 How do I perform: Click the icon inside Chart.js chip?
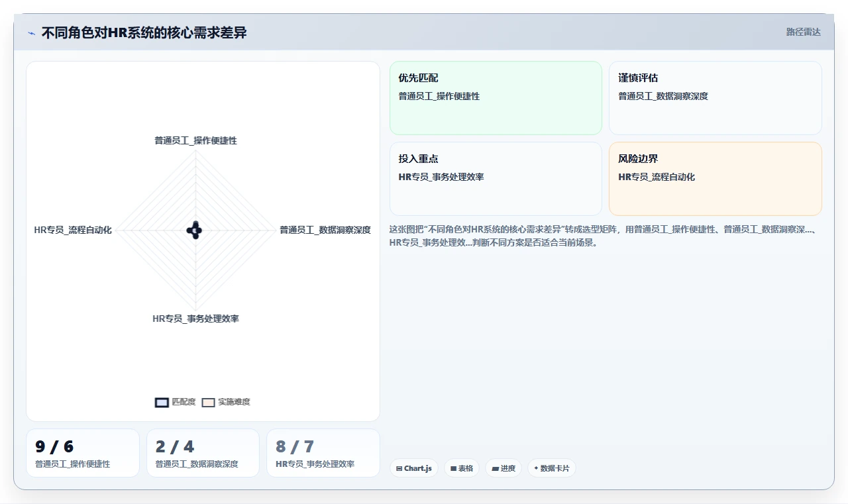[x=399, y=468]
